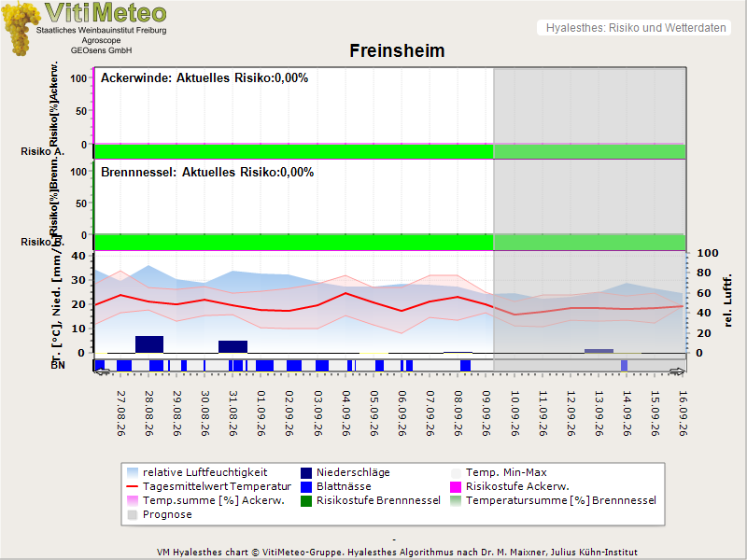
Task: Click the '40' tick on temperature axis
Action: point(78,256)
